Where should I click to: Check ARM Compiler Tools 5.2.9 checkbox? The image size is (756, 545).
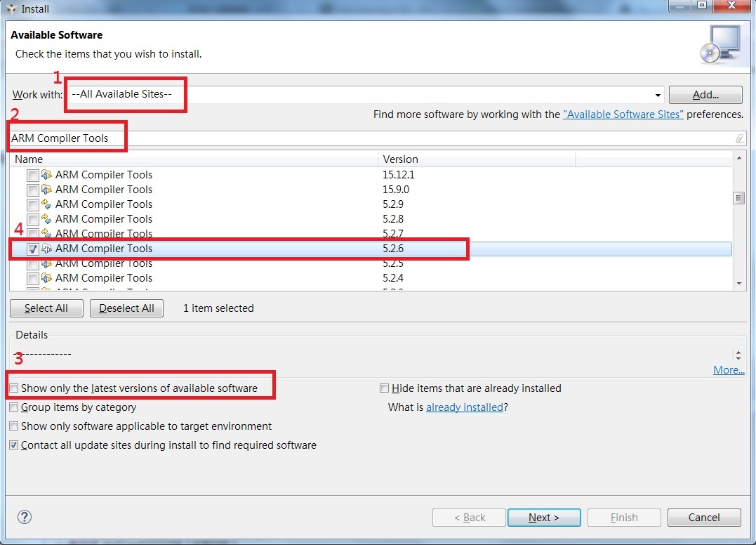[x=32, y=204]
